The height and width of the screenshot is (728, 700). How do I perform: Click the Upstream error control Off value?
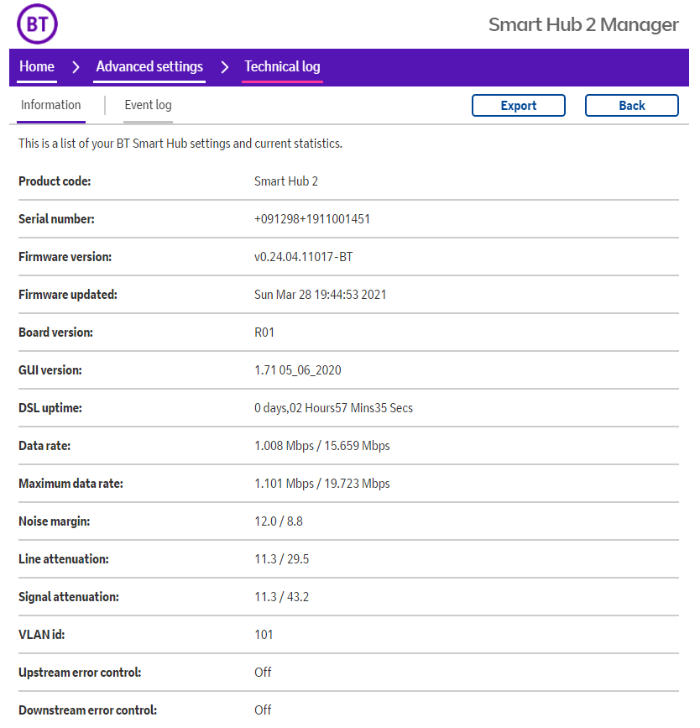tap(263, 673)
